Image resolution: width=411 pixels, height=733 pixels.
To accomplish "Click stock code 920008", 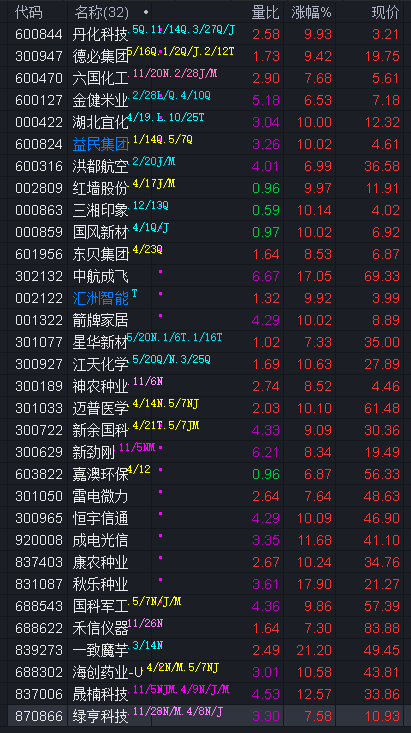I will (39, 539).
